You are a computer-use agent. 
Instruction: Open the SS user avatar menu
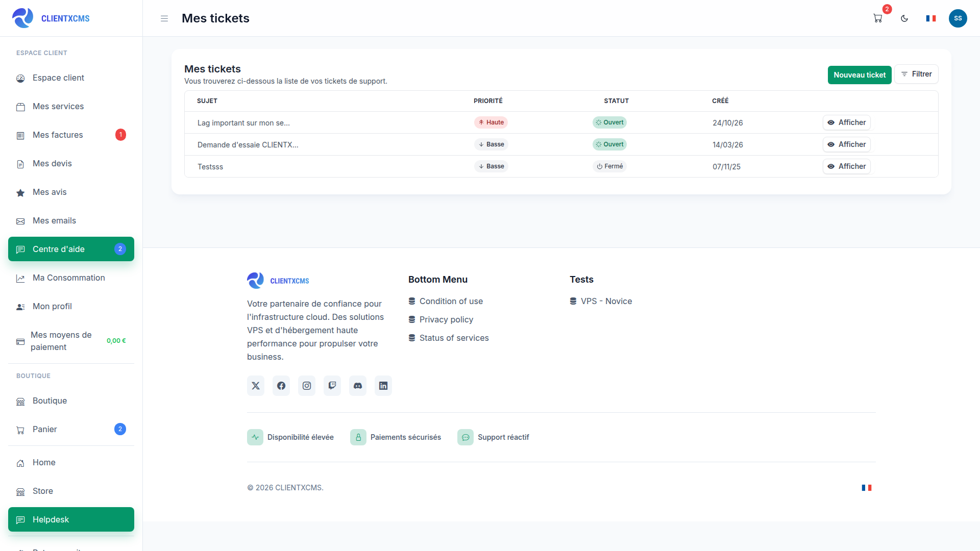coord(958,18)
